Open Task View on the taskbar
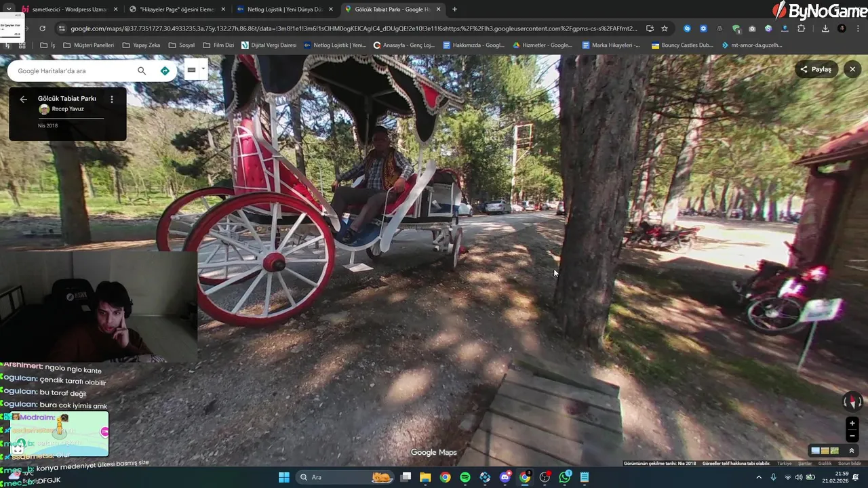Screen dimensions: 868x488 coord(406,477)
